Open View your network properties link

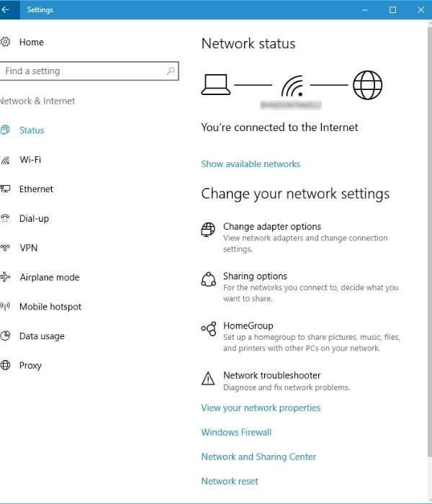(x=261, y=408)
